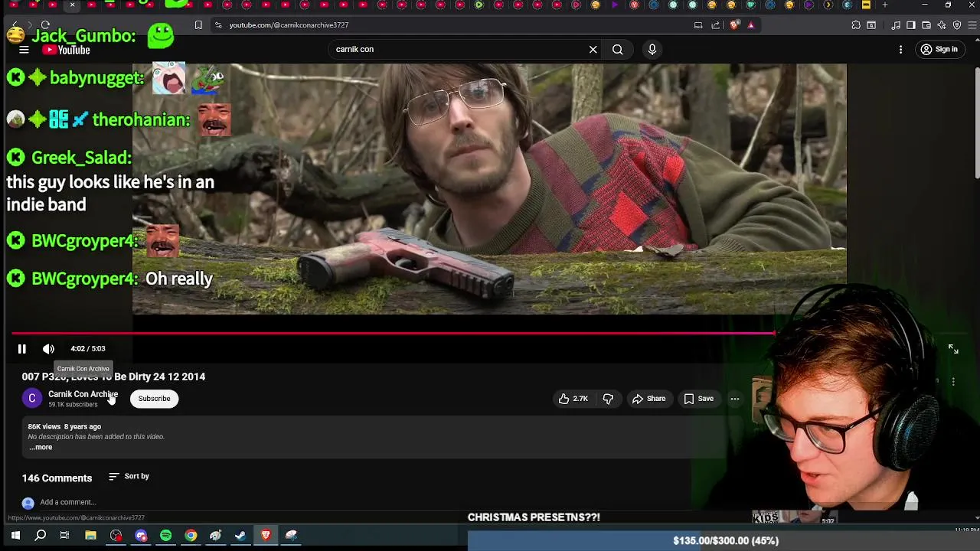This screenshot has height=551, width=980.
Task: Clear the search box with the X
Action: tap(593, 50)
